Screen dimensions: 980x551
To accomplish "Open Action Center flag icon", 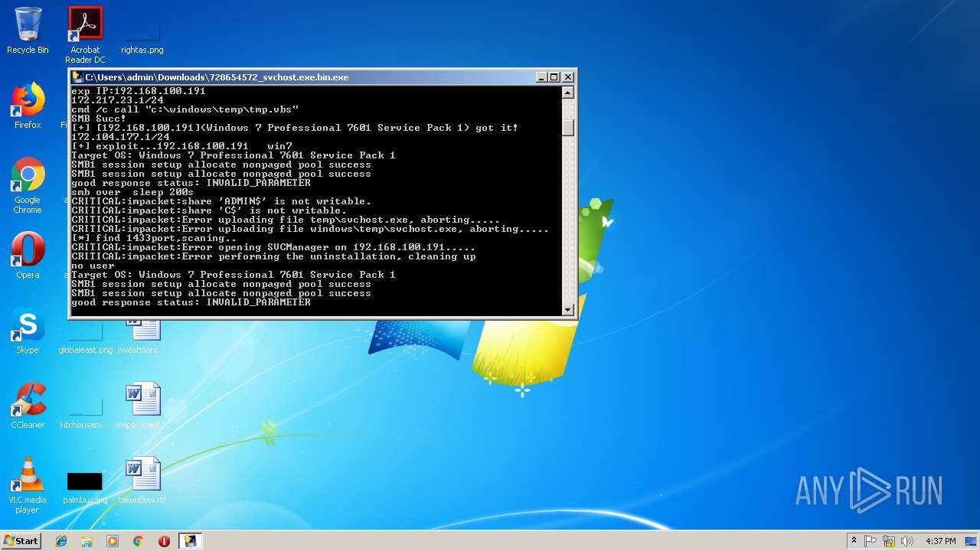I will point(871,541).
